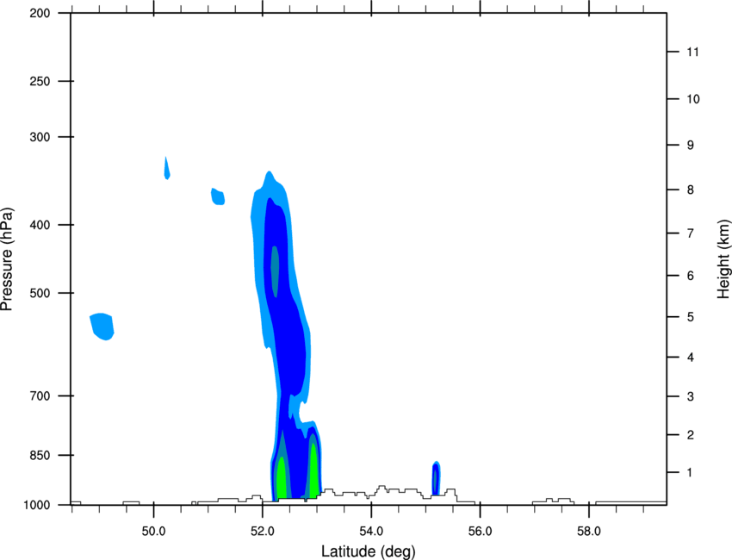Click the 10 km height label
The width and height of the screenshot is (732, 560).
pos(693,99)
